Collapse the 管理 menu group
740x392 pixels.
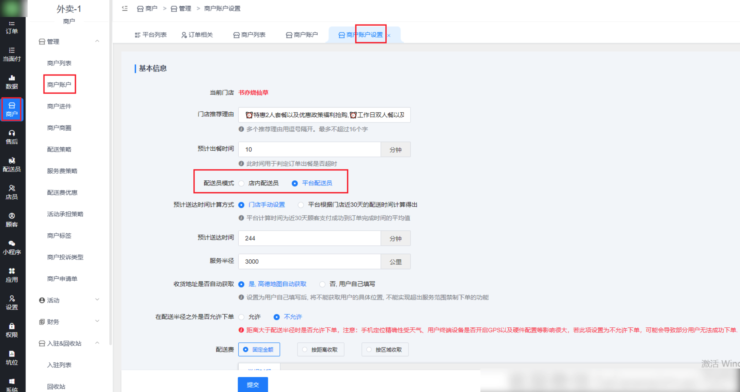click(98, 42)
